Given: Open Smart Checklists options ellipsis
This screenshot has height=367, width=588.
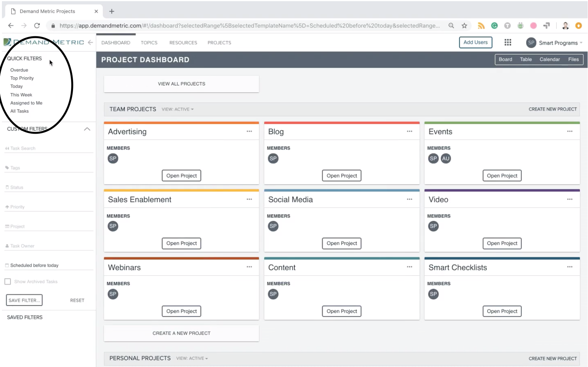Looking at the screenshot, I should coord(570,267).
